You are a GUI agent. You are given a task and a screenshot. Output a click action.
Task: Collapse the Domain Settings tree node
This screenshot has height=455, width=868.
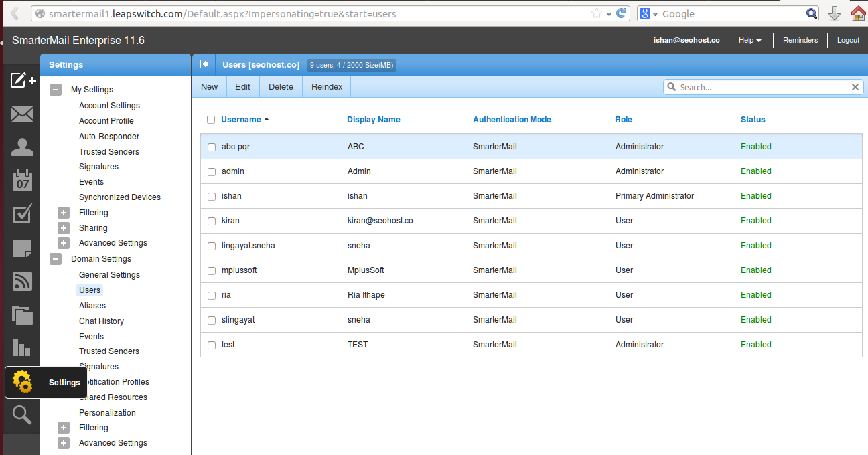[56, 259]
